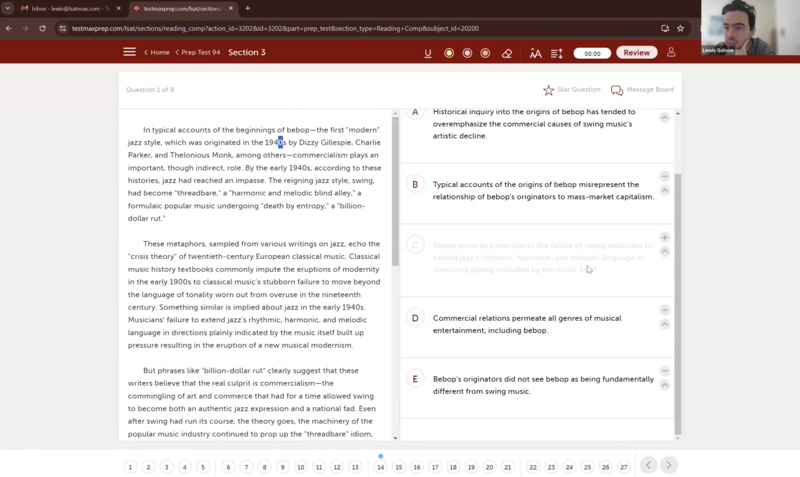Select the underline annotation tool
This screenshot has width=800, height=477.
428,53
